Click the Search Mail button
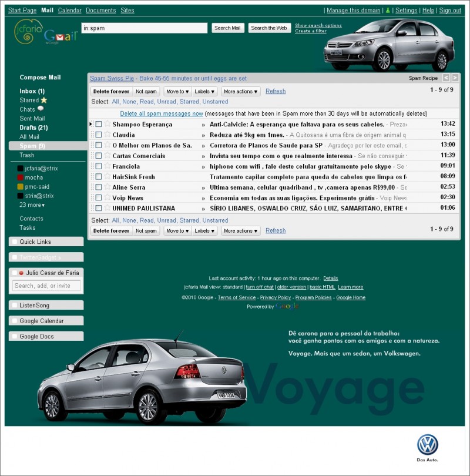Screen dimensions: 470x476 pos(227,28)
